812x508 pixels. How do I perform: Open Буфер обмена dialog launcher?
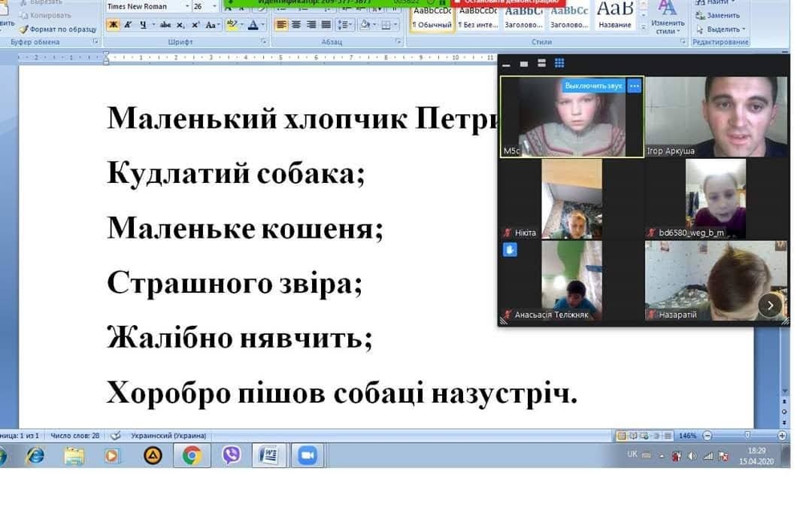click(95, 41)
